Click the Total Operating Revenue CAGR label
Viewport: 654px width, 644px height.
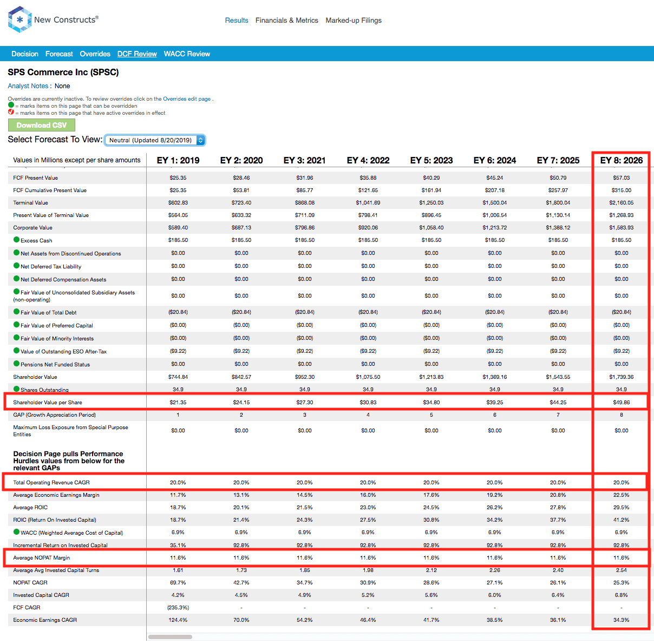[51, 482]
